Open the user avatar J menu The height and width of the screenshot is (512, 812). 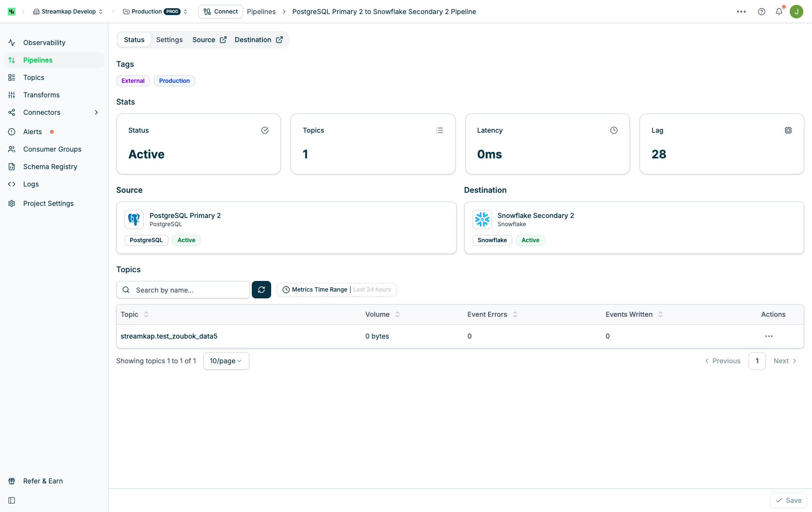coord(797,12)
